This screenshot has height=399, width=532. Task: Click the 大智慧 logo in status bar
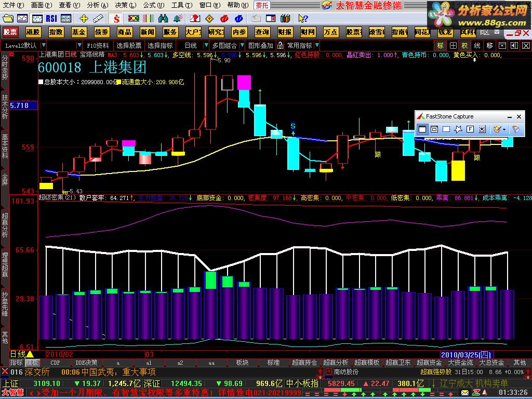pos(12,393)
